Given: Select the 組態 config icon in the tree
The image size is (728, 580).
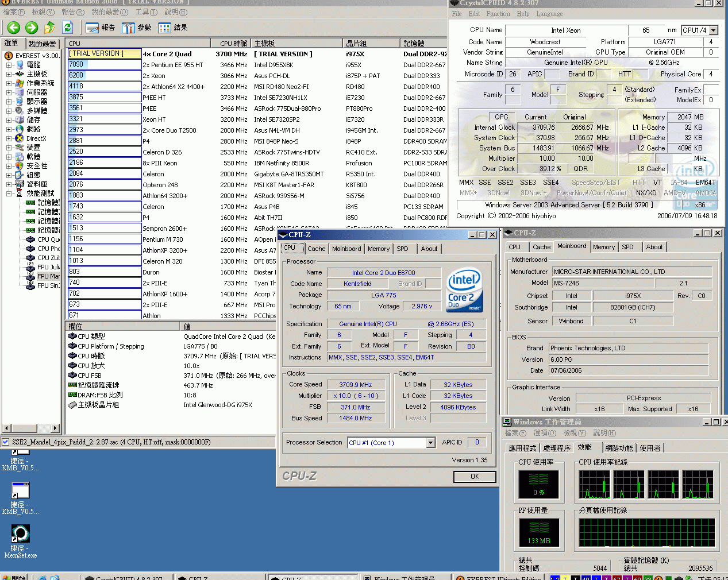Looking at the screenshot, I should (x=20, y=175).
